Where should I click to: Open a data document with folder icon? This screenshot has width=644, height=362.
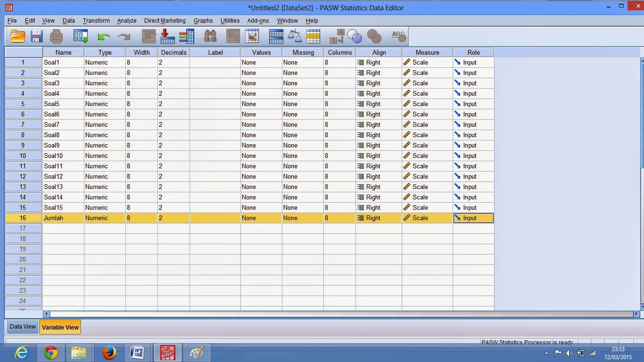pos(18,36)
